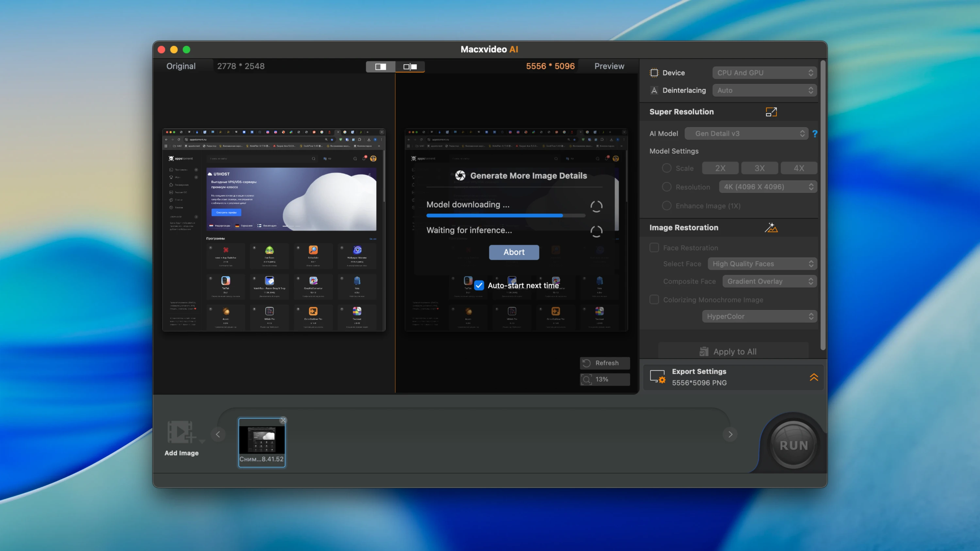The image size is (980, 551).
Task: Click the Export Settings gear icon
Action: tap(658, 377)
